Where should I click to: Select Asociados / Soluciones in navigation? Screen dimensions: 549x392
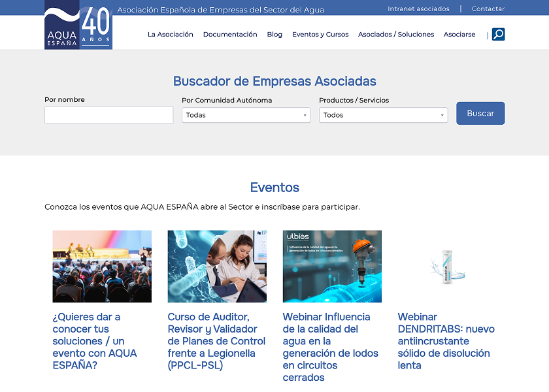[396, 35]
